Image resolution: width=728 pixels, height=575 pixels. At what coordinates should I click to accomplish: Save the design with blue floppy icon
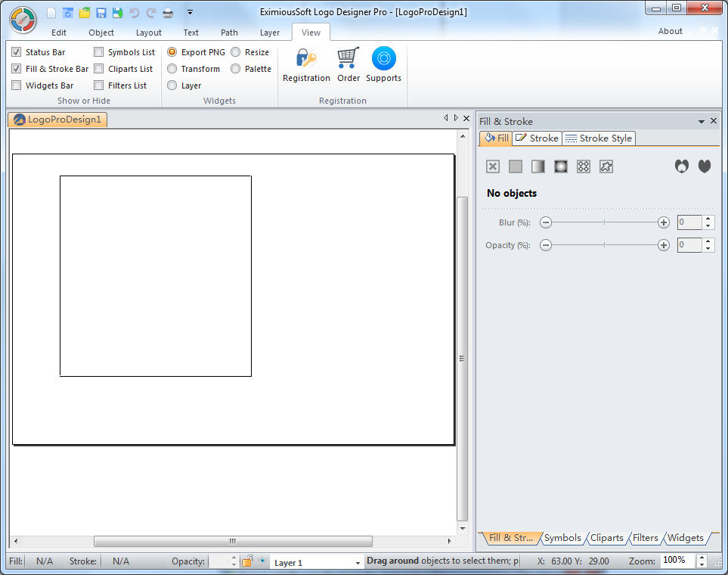click(x=101, y=13)
